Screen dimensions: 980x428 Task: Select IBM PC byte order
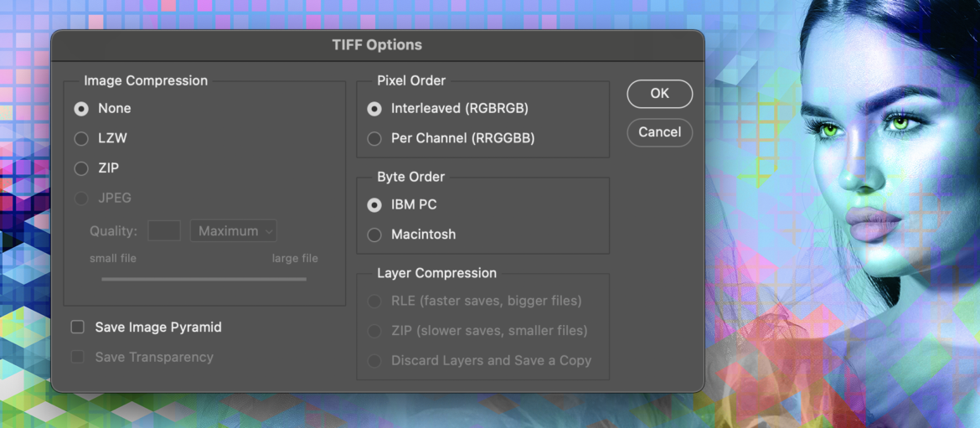coord(374,205)
